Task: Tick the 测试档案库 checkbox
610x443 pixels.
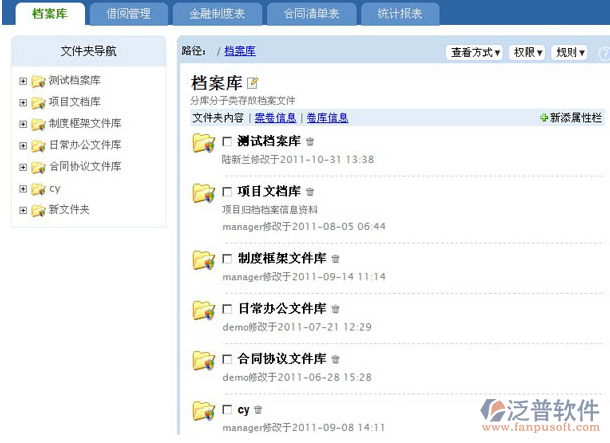Action: pos(227,141)
